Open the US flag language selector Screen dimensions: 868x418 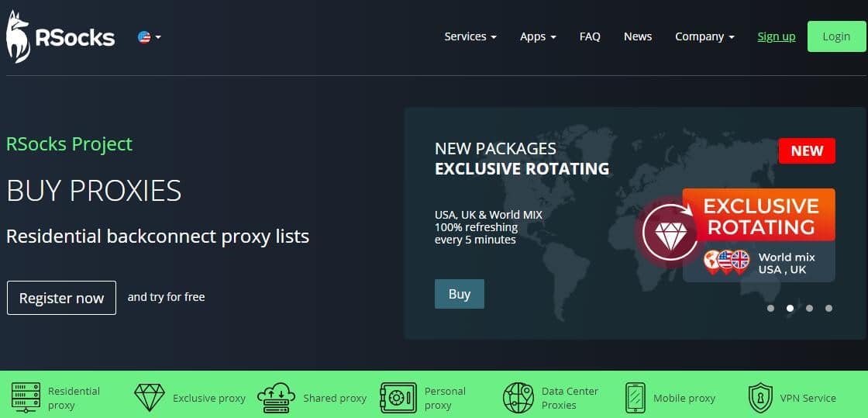click(150, 37)
